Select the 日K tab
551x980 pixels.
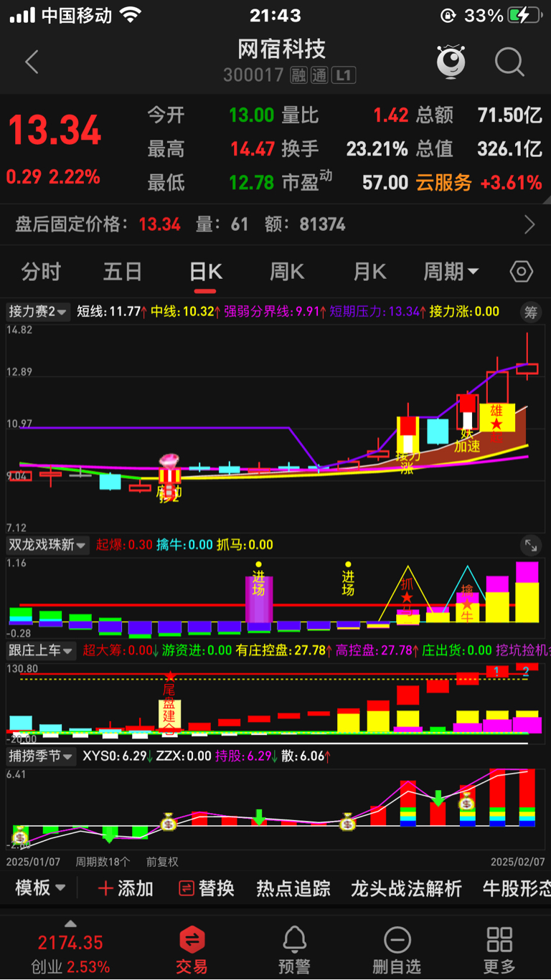(205, 272)
